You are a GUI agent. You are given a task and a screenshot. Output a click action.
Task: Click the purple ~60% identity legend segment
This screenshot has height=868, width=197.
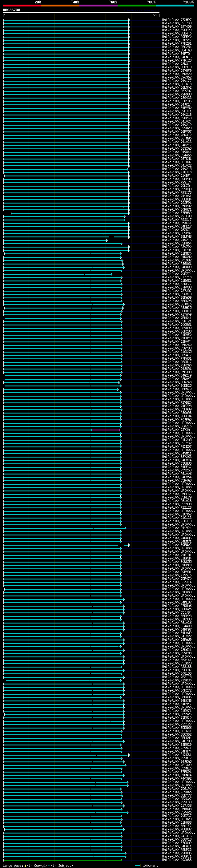click(98, 6)
